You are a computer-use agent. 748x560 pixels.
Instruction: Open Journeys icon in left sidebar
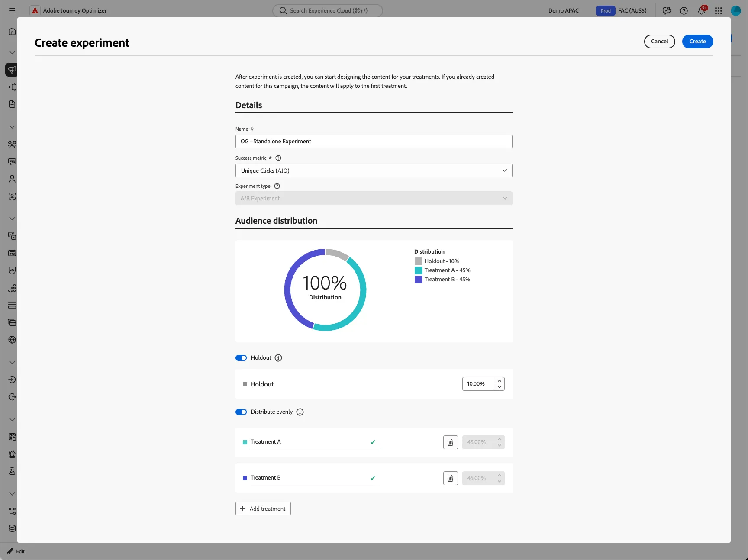(x=12, y=87)
